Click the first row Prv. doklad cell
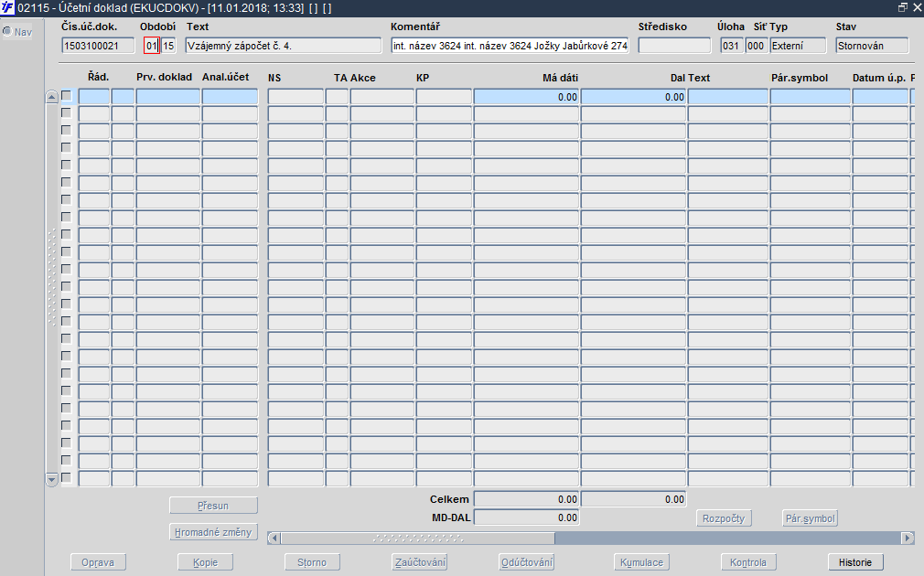924x576 pixels. pos(168,97)
